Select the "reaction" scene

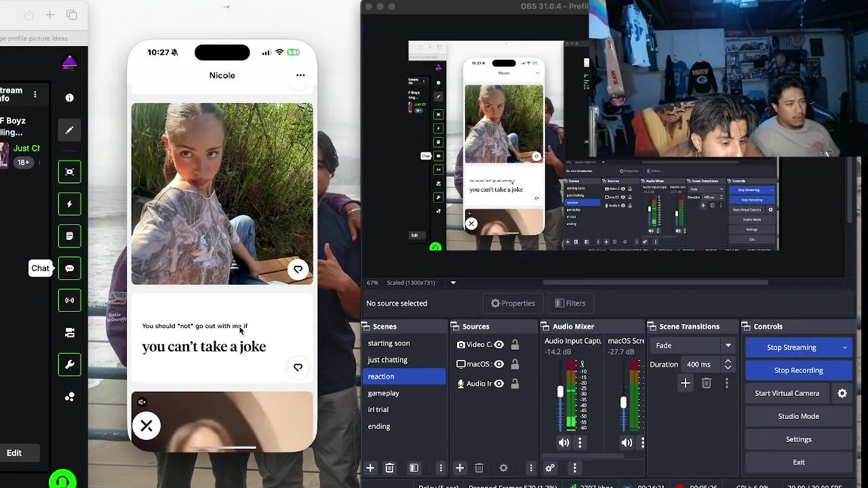point(403,376)
